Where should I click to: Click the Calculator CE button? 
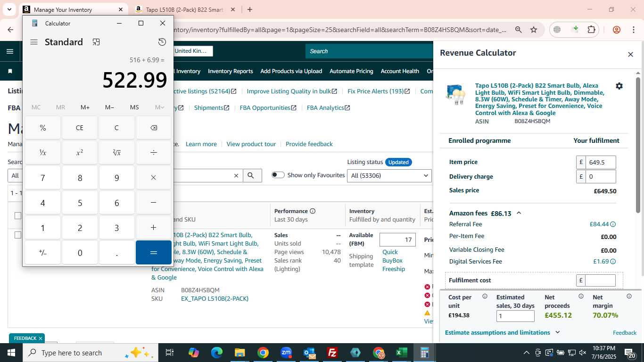click(x=80, y=128)
